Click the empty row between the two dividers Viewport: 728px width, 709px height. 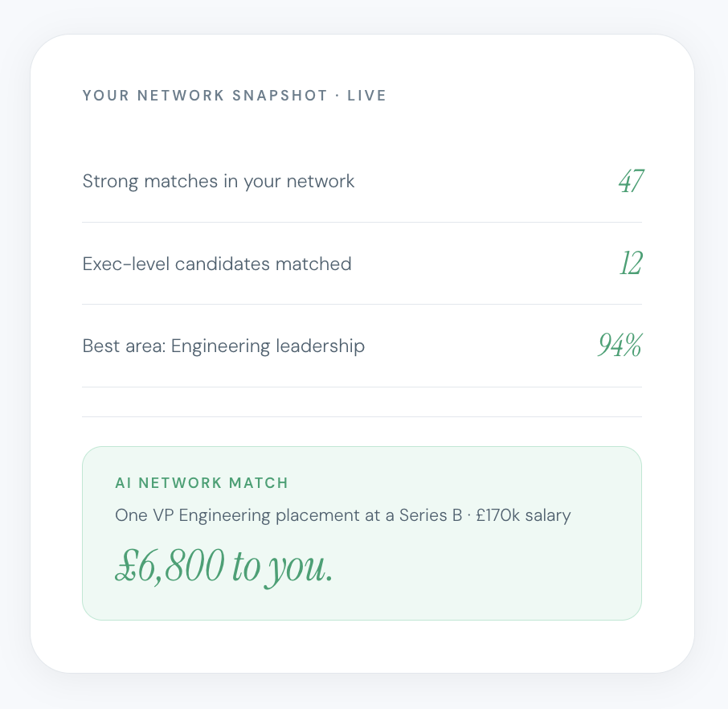pyautogui.click(x=362, y=402)
